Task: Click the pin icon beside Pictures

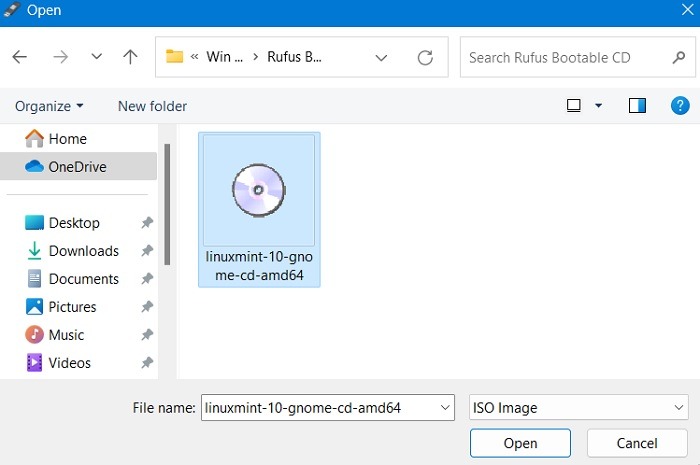Action: pos(147,307)
